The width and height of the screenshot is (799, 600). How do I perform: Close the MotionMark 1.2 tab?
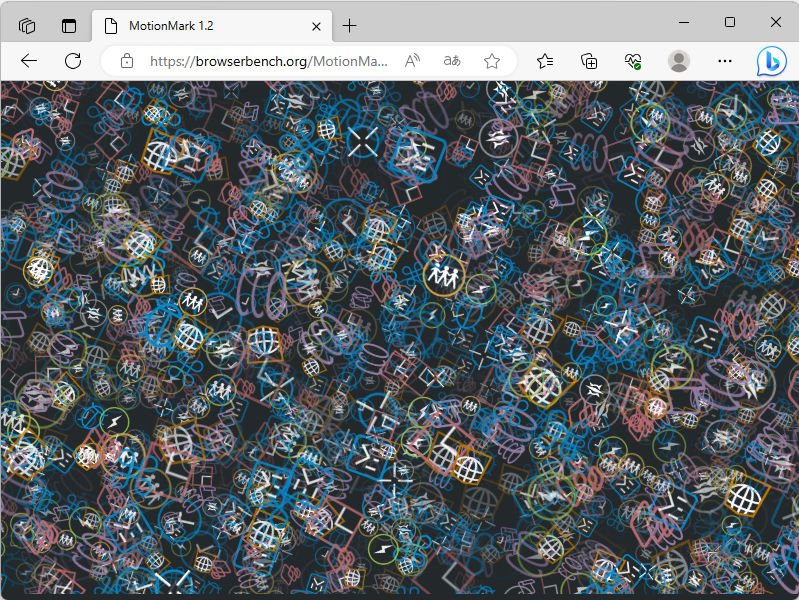click(316, 26)
